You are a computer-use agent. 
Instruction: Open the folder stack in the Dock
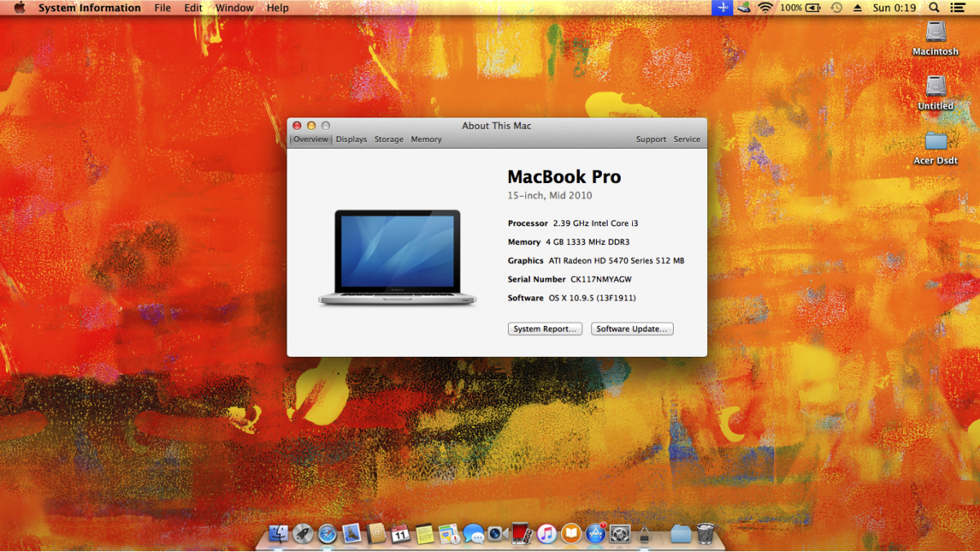[x=680, y=534]
